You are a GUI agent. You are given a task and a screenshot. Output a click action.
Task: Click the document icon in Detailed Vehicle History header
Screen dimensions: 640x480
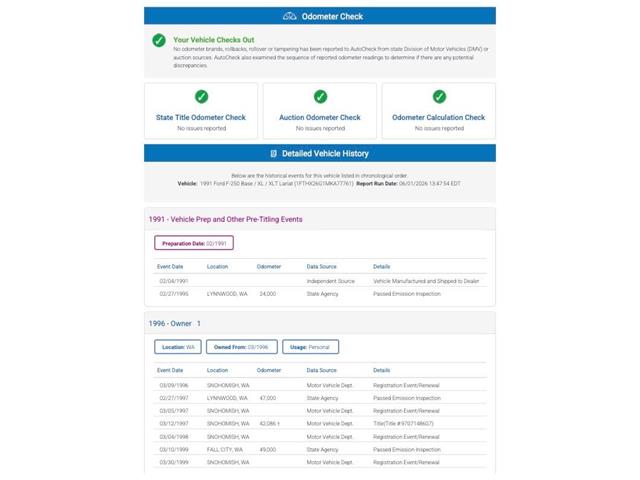click(273, 153)
